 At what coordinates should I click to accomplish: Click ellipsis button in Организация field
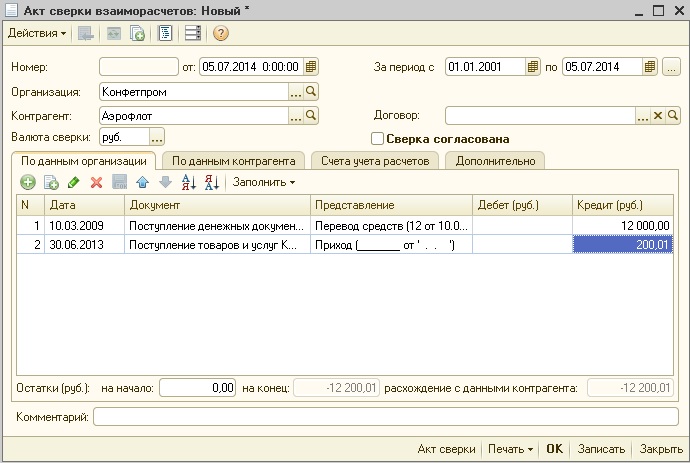click(x=296, y=92)
